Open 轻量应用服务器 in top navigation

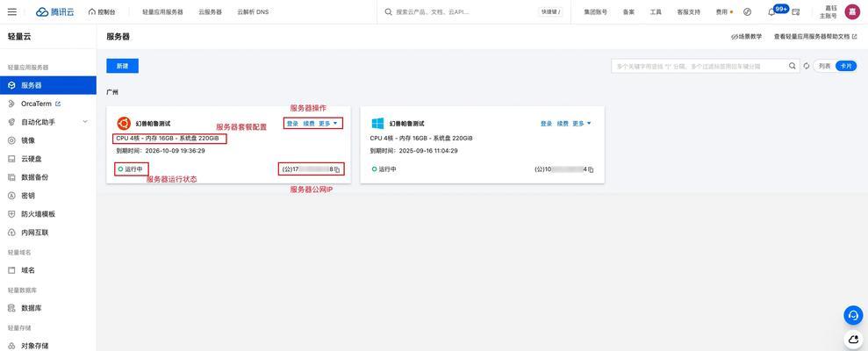[x=162, y=11]
